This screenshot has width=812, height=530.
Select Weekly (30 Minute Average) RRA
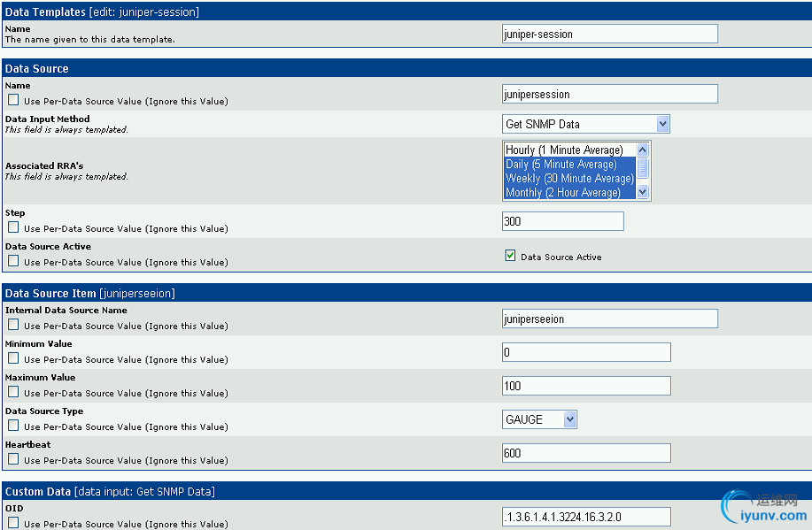(569, 178)
